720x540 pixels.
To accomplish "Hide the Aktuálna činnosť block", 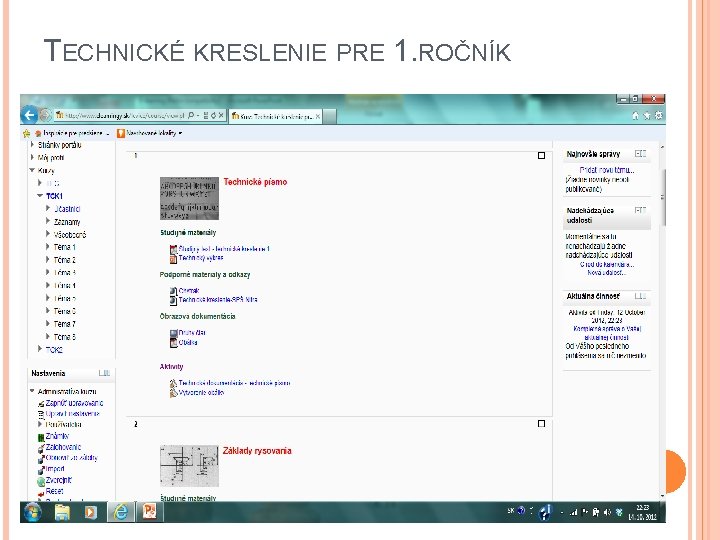I will point(640,297).
